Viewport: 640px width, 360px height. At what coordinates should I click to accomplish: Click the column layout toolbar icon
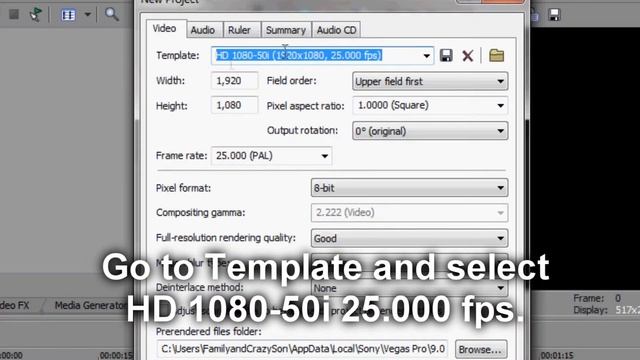[x=68, y=15]
